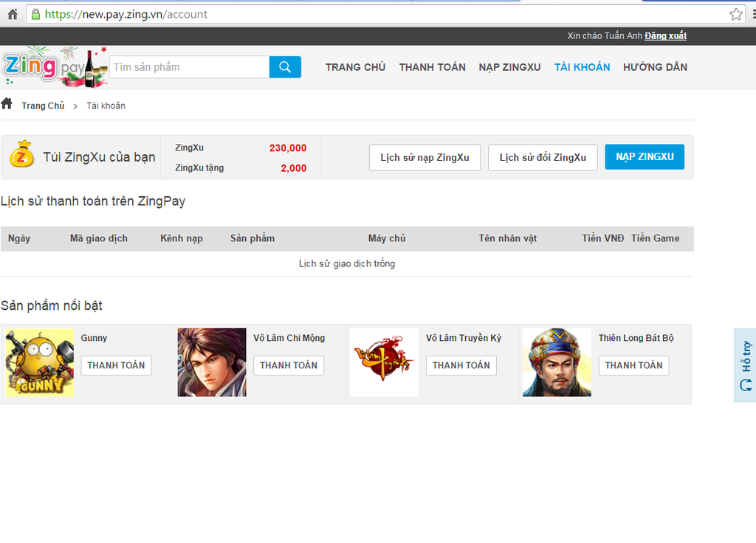756x543 pixels.
Task: Click Tài khoản breadcrumb text
Action: coord(106,106)
